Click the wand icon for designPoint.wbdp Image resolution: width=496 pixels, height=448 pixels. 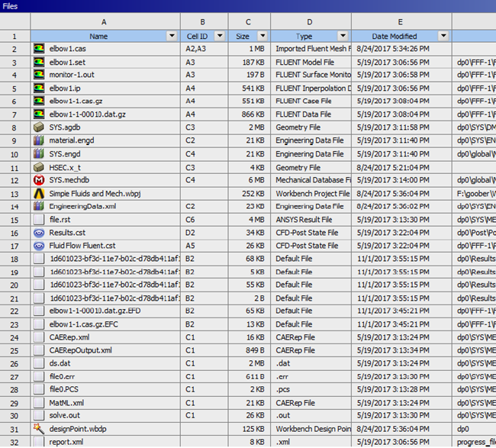39,429
